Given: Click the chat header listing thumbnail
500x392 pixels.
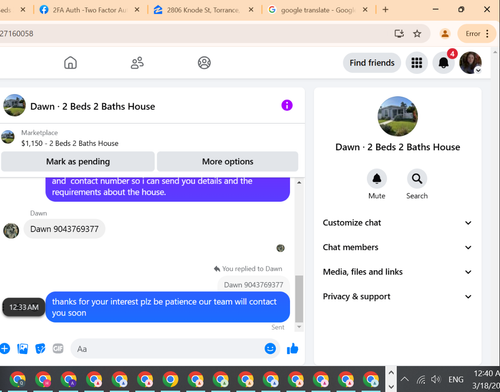Looking at the screenshot, I should (14, 105).
